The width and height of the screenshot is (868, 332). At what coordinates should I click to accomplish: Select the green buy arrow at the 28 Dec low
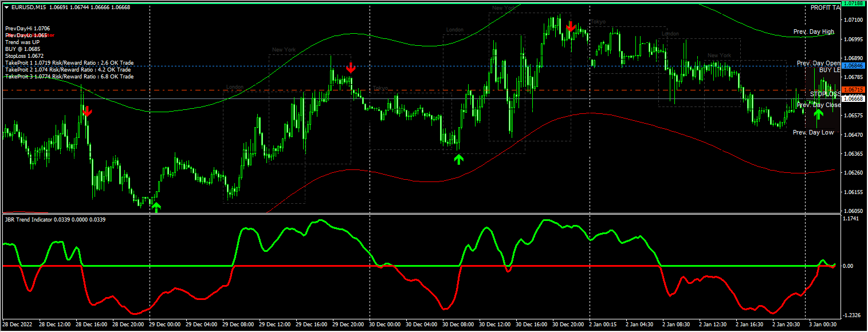point(155,207)
